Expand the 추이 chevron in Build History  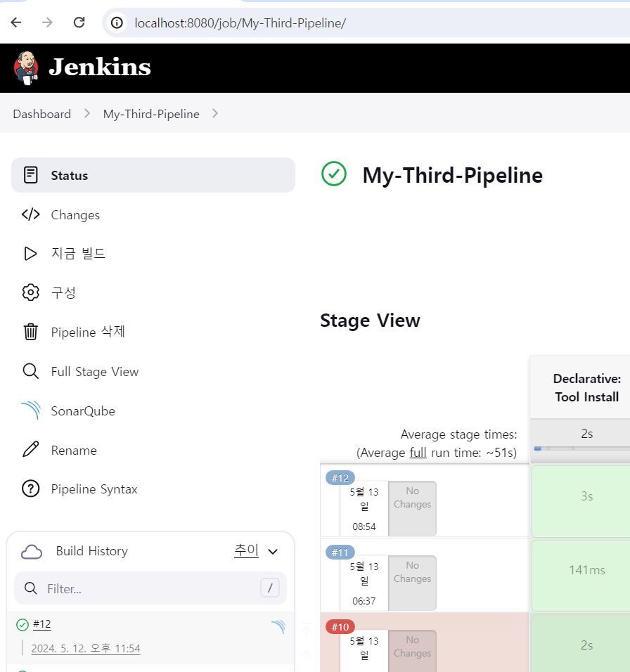click(x=273, y=552)
